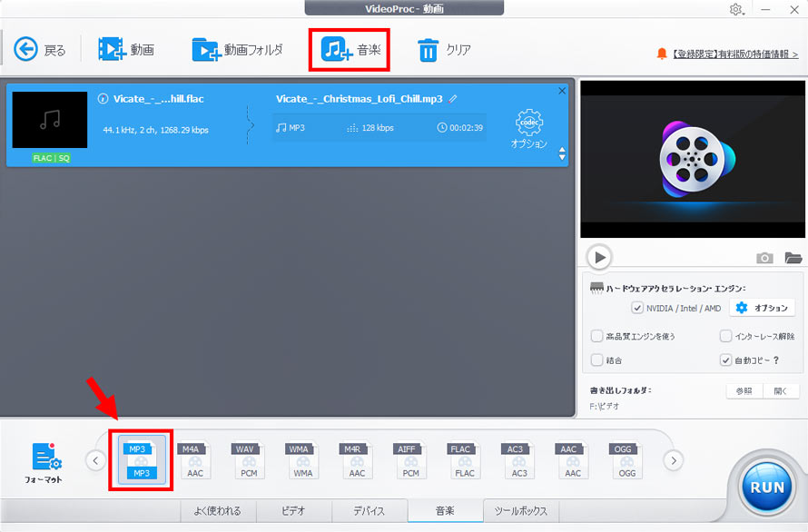
Task: Click the F:\ビデオ output path
Action: (605, 406)
